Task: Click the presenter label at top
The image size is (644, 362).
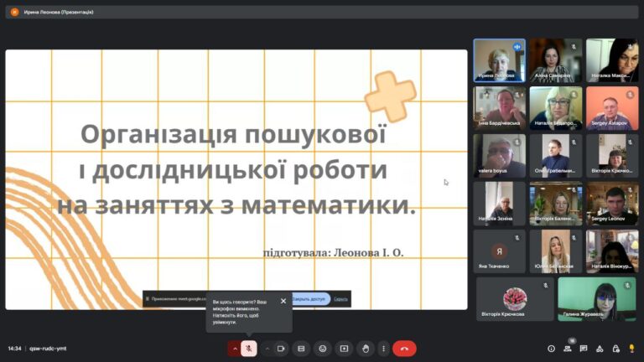Action: (59, 13)
